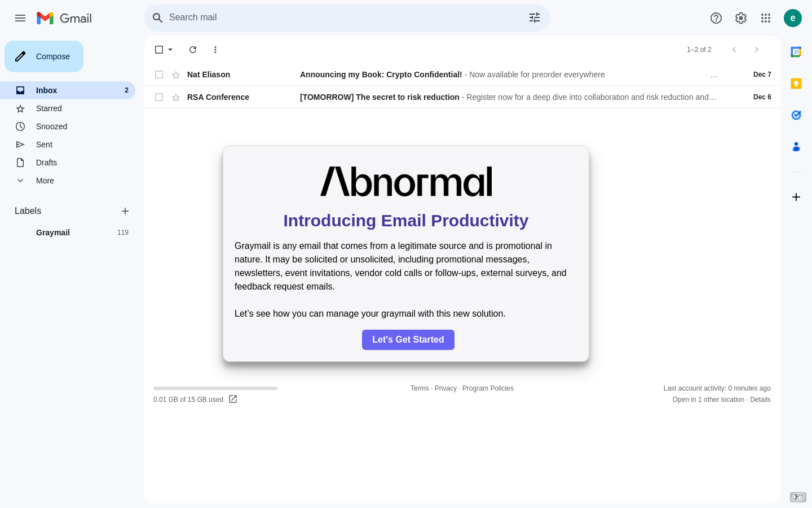Viewport: 812px width, 508px height.
Task: Check the storage usage progress bar
Action: coord(215,388)
